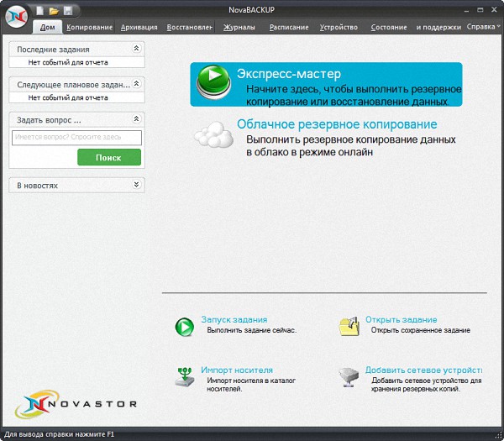Switch to the Архивация tab

pos(139,28)
